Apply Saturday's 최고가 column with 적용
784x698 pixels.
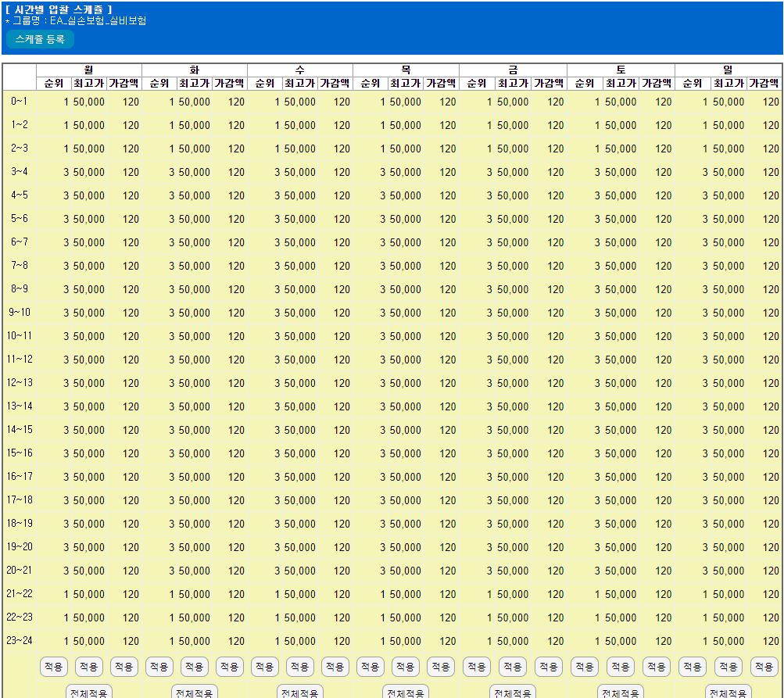621,667
